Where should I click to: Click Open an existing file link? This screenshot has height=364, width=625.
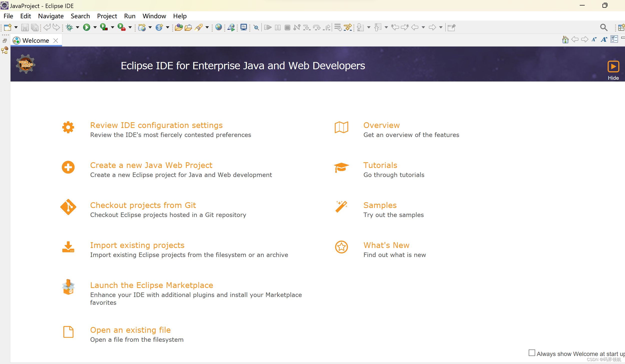point(130,330)
